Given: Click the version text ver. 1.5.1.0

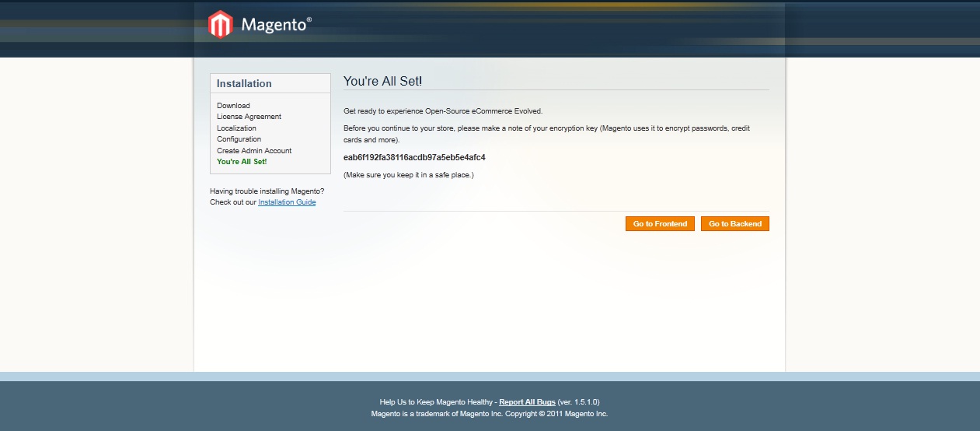Looking at the screenshot, I should pyautogui.click(x=578, y=402).
